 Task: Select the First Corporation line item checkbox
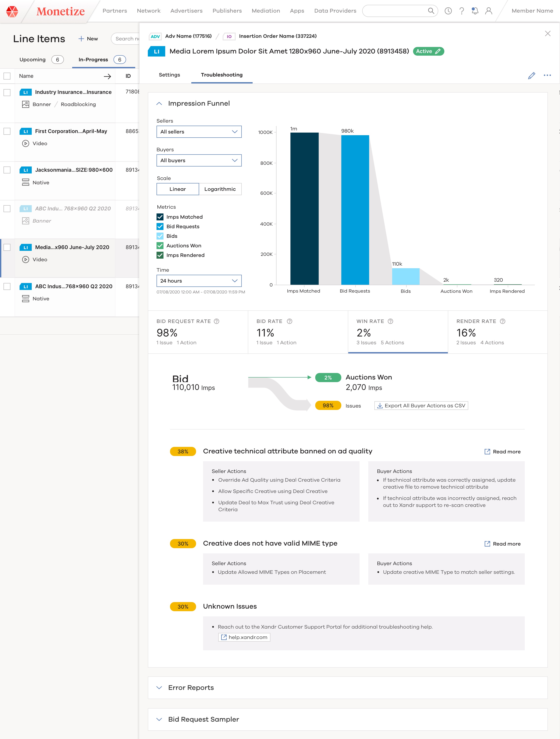(7, 131)
